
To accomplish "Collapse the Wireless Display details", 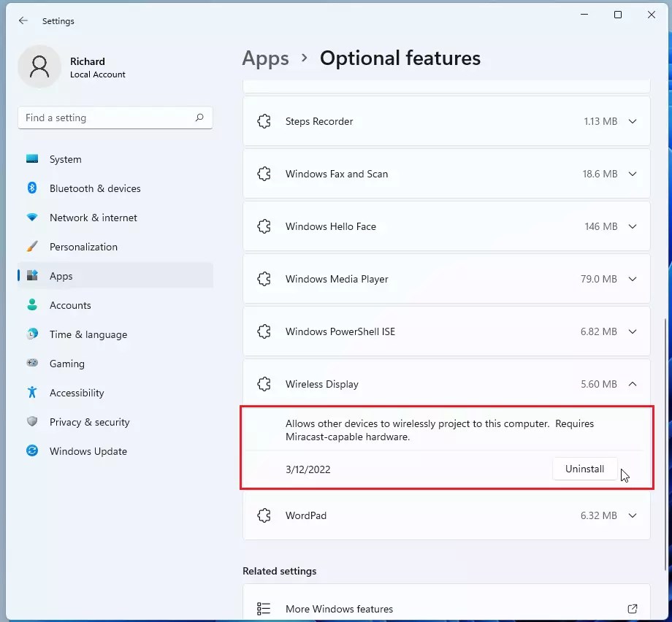I will pos(633,383).
